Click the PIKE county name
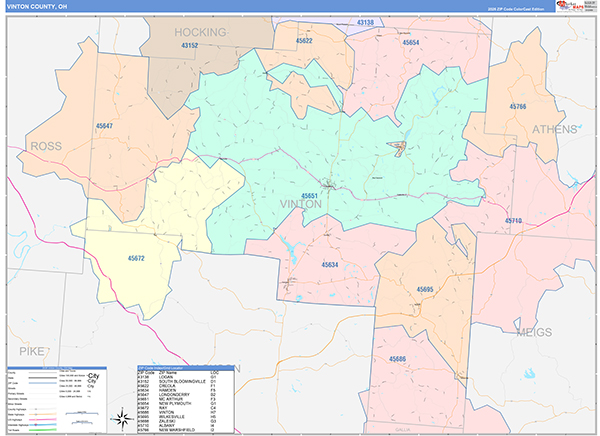The width and height of the screenshot is (600, 436). 32,351
